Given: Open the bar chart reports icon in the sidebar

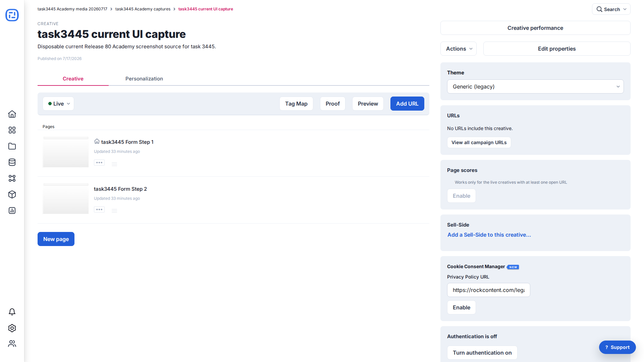Looking at the screenshot, I should click(12, 210).
